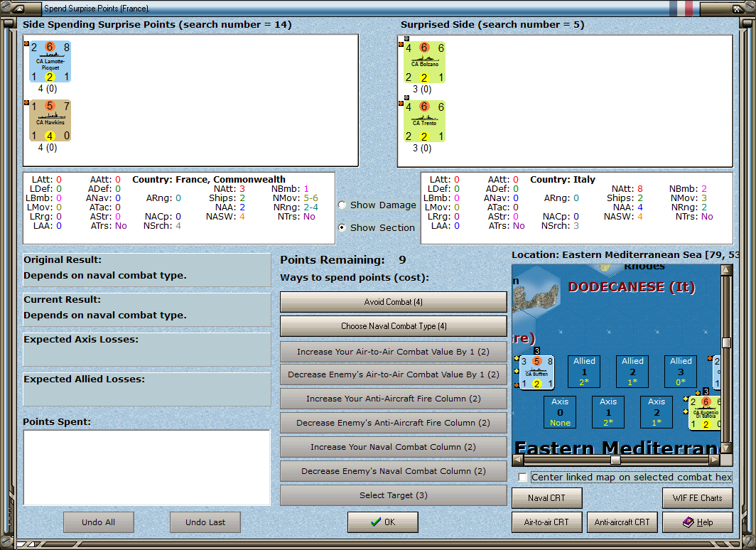Image resolution: width=756 pixels, height=550 pixels.
Task: Click Choose Naval Combat Type (4)
Action: tap(394, 326)
